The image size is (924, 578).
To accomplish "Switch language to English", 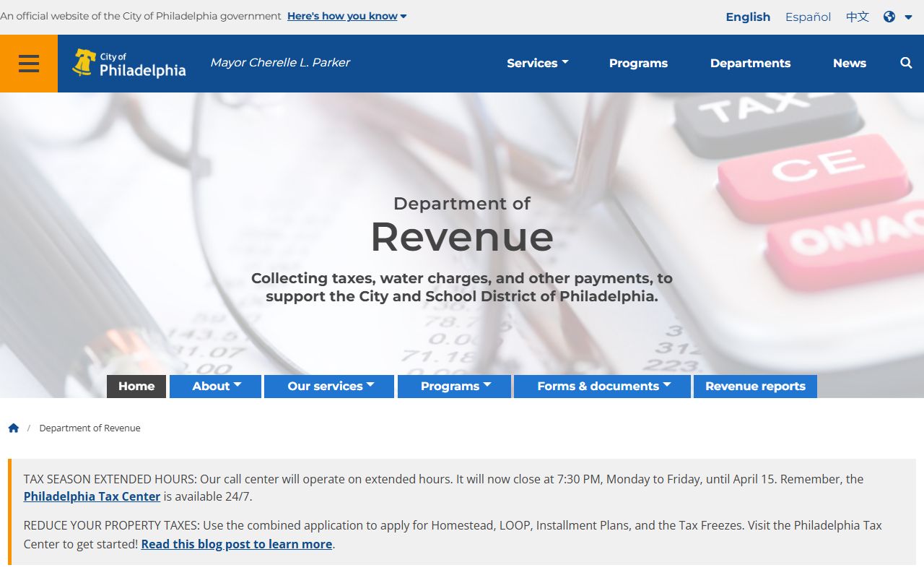I will tap(748, 17).
